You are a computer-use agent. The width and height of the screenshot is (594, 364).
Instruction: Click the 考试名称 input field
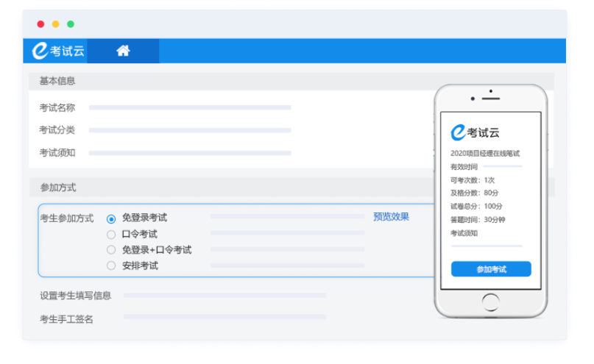[190, 108]
